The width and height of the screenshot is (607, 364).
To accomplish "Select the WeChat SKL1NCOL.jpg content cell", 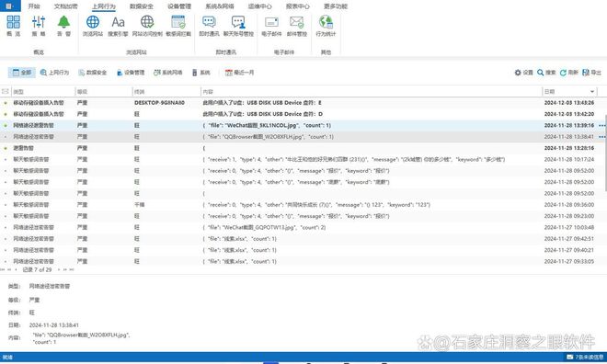I will tap(267, 125).
